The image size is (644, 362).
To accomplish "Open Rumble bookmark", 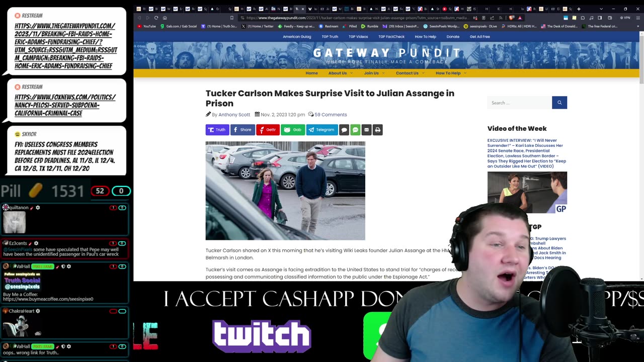I will pyautogui.click(x=370, y=26).
